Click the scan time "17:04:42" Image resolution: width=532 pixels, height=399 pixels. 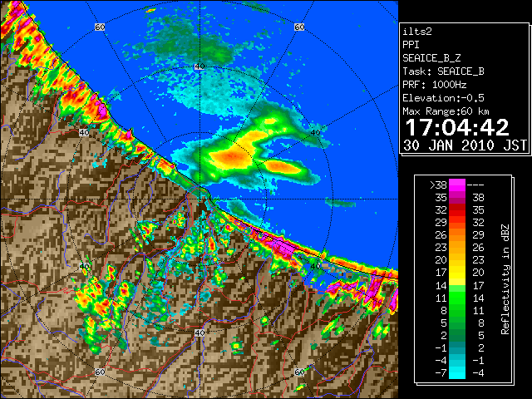(457, 127)
